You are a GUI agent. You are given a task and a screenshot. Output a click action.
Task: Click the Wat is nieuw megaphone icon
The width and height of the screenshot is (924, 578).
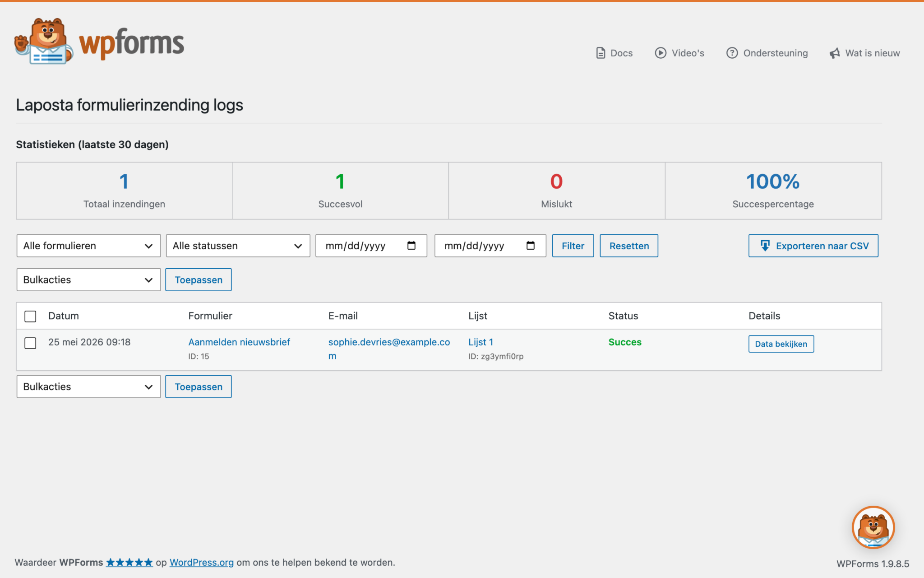coord(835,53)
